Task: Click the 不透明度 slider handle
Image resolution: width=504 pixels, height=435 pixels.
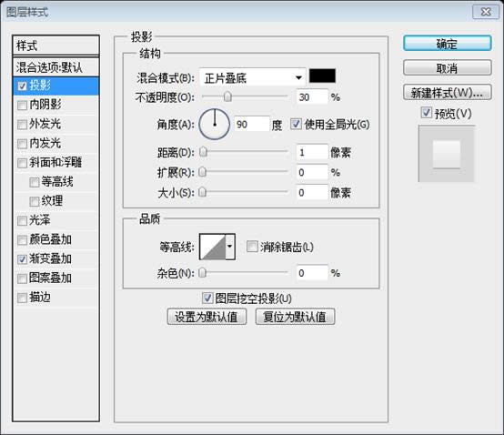Action: 227,96
